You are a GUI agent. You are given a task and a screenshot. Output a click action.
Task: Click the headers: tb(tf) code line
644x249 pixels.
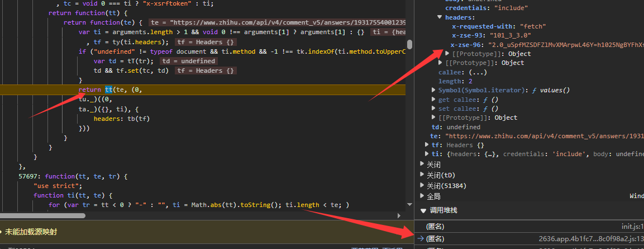[x=122, y=119]
